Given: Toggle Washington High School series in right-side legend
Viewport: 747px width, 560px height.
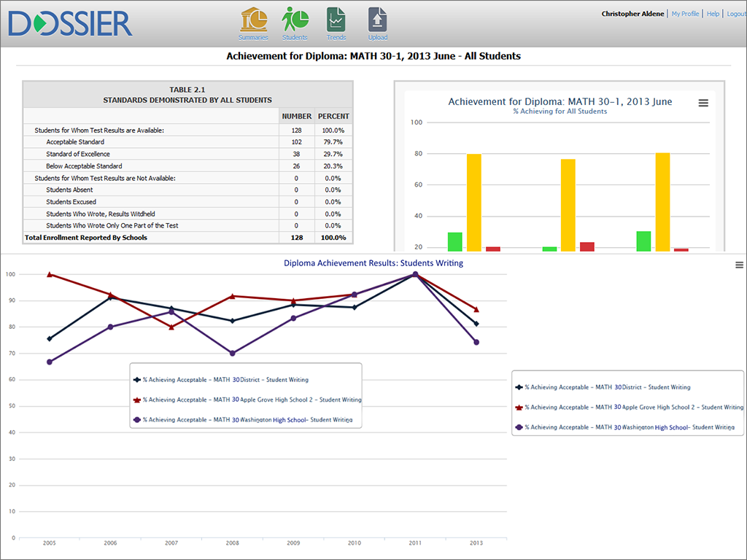Looking at the screenshot, I should pos(629,427).
